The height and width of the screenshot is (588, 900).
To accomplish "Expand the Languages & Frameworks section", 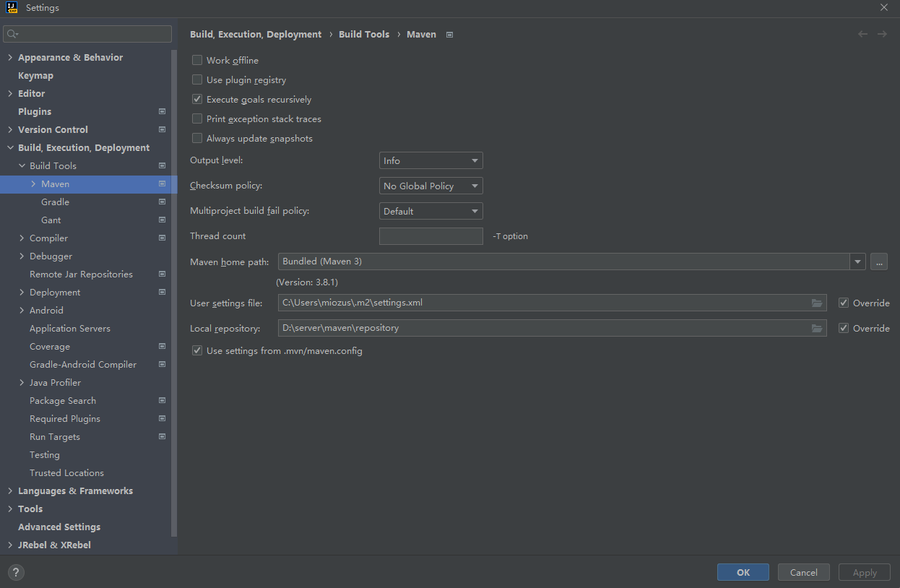I will pyautogui.click(x=10, y=490).
